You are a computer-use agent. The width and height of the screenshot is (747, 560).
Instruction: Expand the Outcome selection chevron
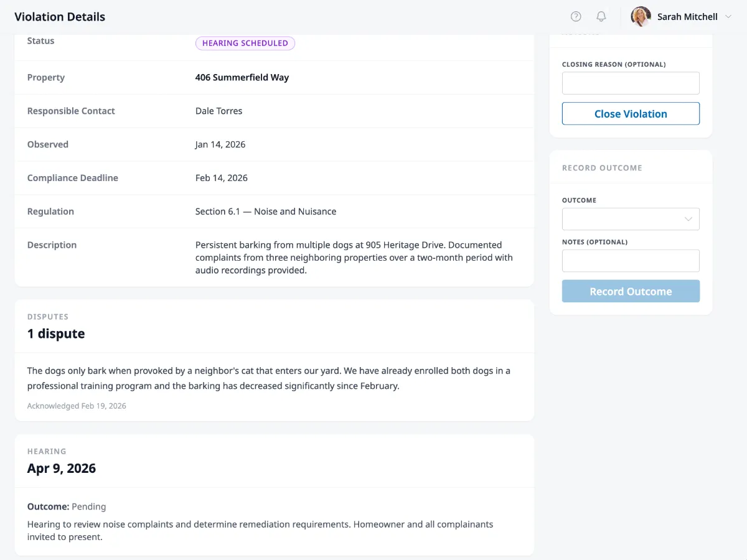click(688, 219)
